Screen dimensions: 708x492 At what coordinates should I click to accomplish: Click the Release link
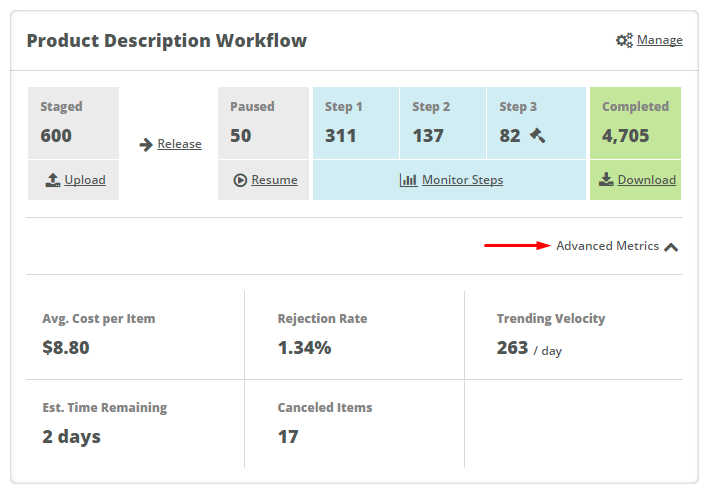179,144
